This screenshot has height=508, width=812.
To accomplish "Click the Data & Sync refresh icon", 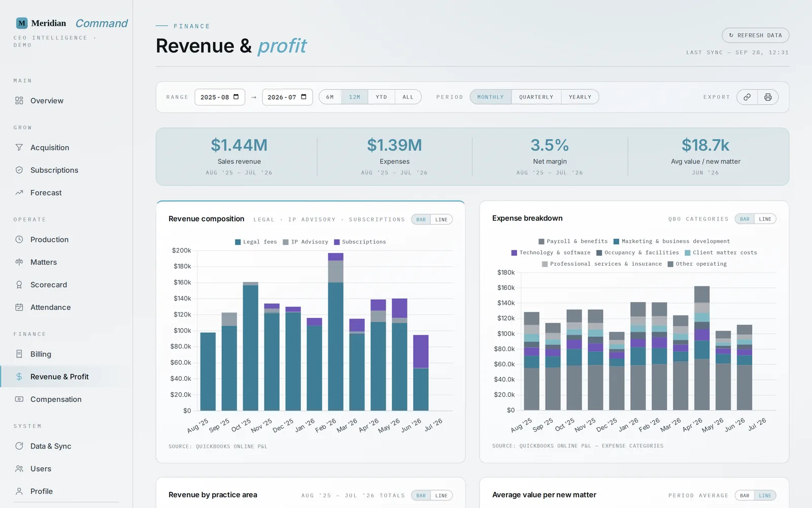I will (x=19, y=446).
